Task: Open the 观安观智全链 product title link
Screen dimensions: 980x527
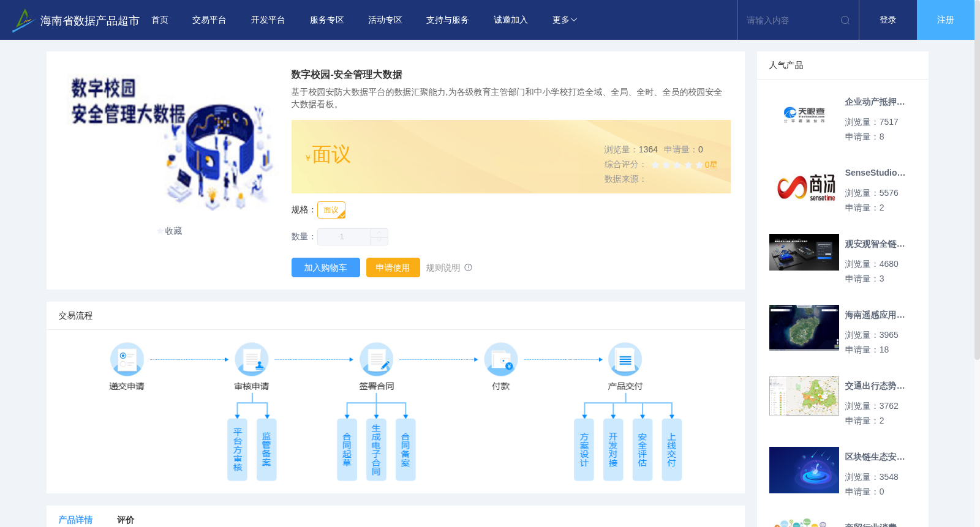Action: pos(875,244)
